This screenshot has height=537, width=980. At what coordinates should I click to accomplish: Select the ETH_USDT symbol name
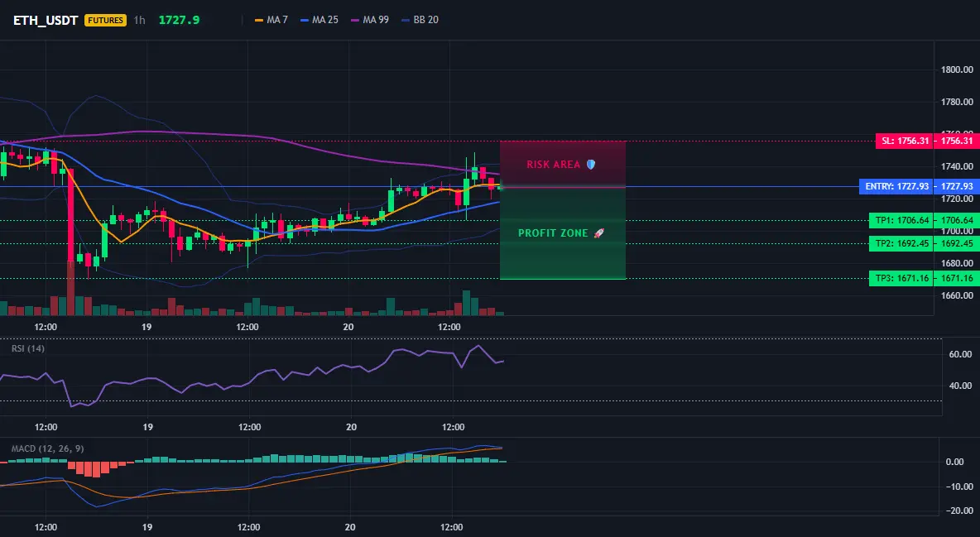(x=46, y=20)
